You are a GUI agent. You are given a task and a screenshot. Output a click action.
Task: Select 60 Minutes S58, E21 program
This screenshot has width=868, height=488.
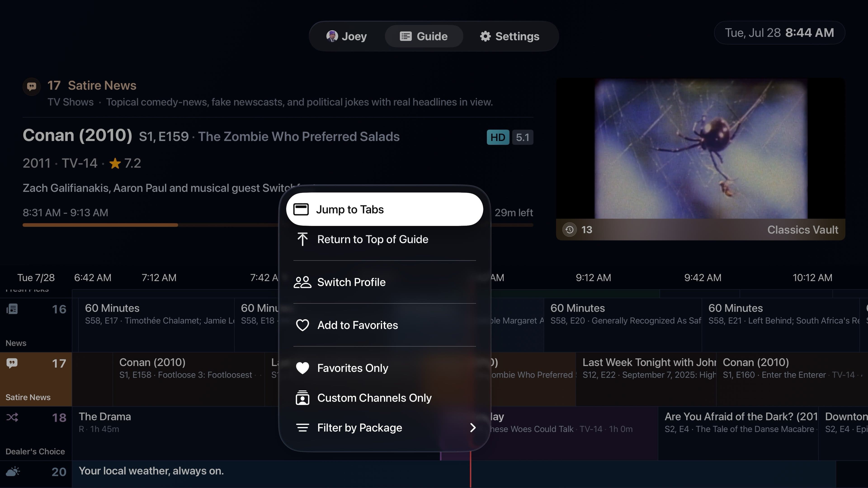click(x=780, y=325)
